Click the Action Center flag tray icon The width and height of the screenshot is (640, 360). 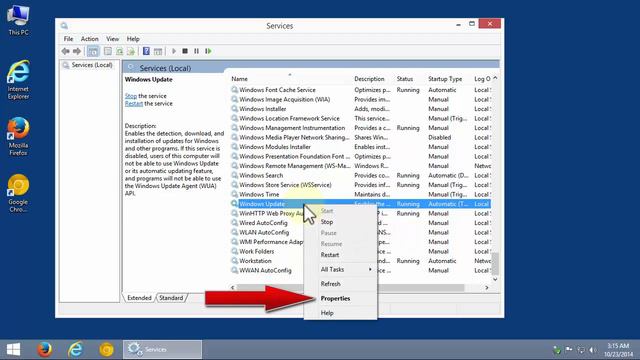pyautogui.click(x=569, y=350)
